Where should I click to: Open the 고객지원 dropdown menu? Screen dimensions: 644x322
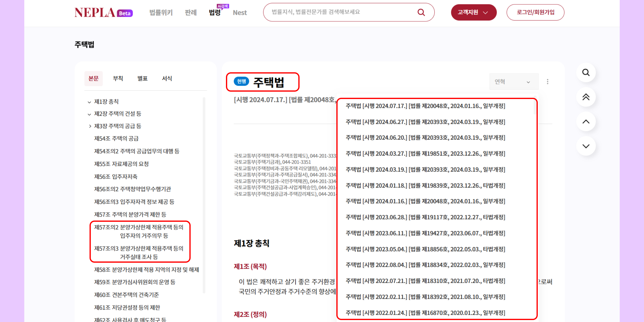473,12
